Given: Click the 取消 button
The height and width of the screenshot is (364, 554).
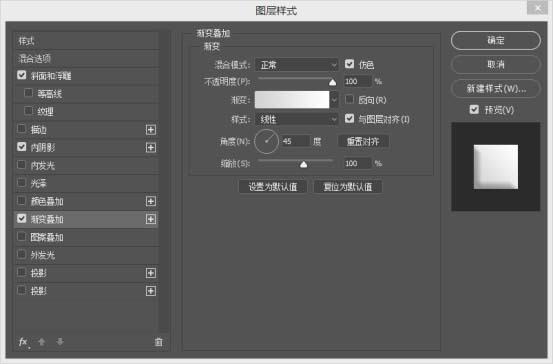Looking at the screenshot, I should (496, 64).
